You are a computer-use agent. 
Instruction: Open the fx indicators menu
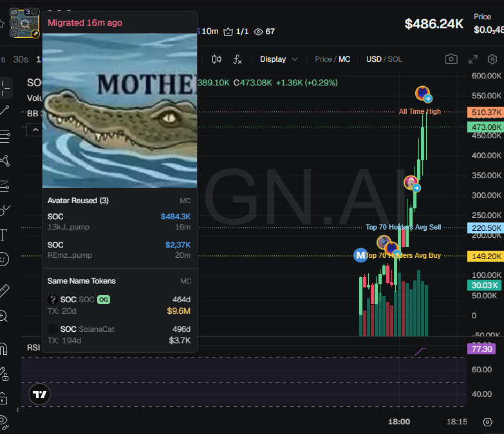[x=238, y=59]
